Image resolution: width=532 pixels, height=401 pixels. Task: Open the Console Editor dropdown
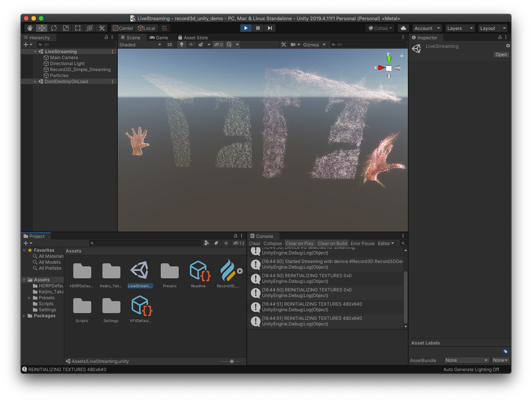tap(386, 244)
